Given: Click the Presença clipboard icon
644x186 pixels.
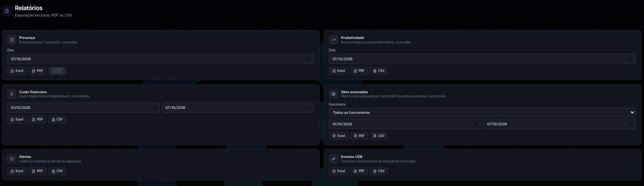Looking at the screenshot, I should pyautogui.click(x=12, y=40).
